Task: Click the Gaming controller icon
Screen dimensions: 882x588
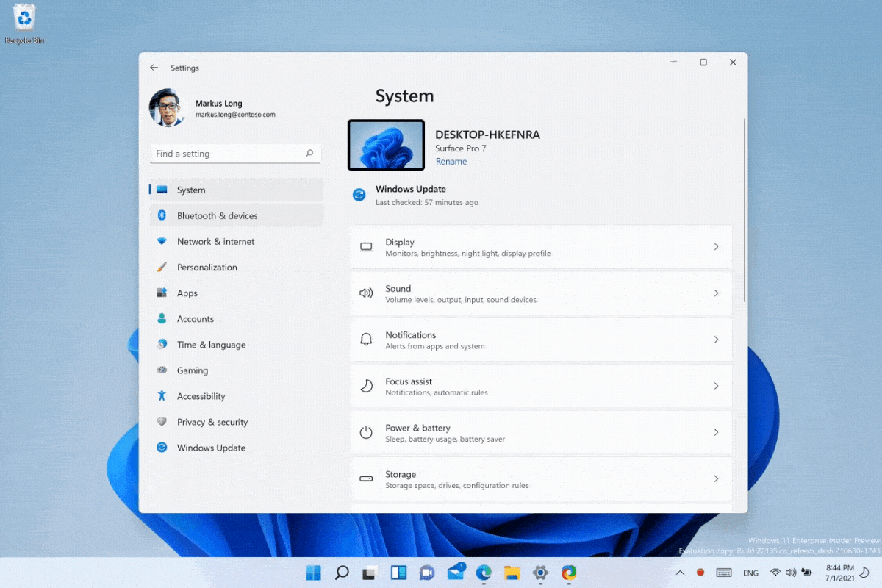Action: tap(162, 370)
